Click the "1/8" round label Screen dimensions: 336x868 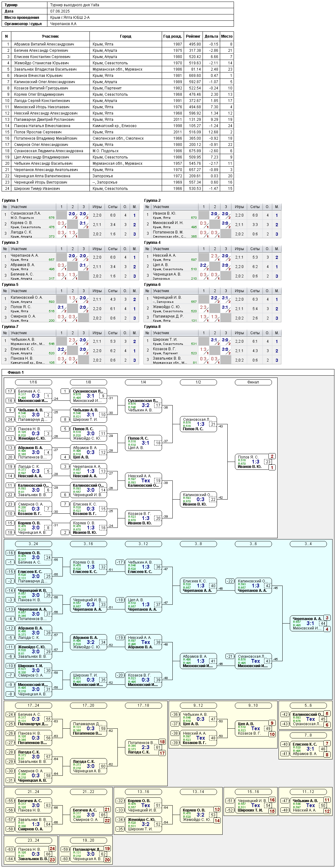click(x=88, y=382)
